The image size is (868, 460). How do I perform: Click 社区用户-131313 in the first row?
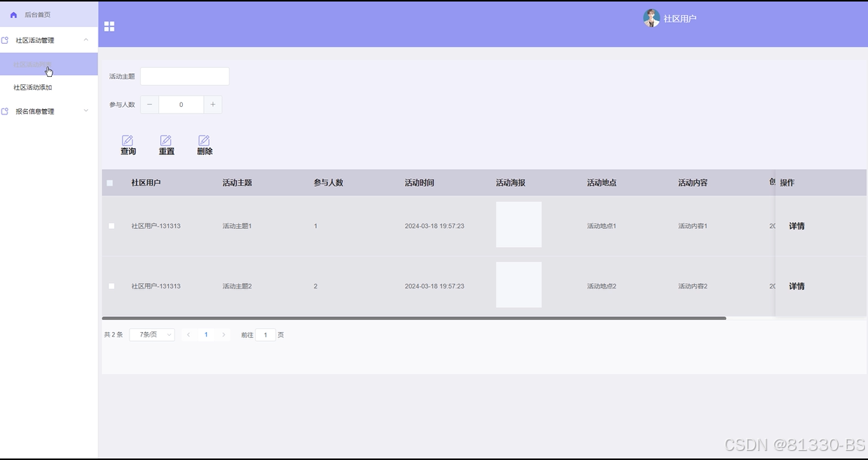[x=156, y=226]
